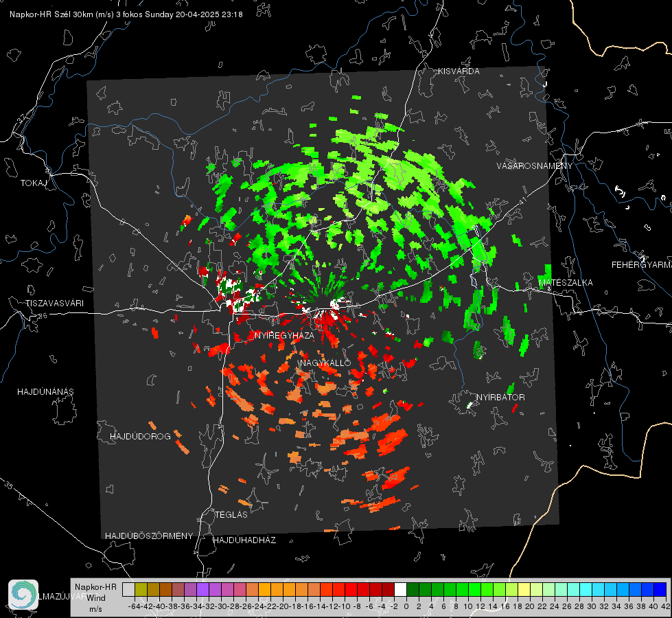Click the MATESZALKA town label
This screenshot has height=618, width=672.
coord(566,283)
